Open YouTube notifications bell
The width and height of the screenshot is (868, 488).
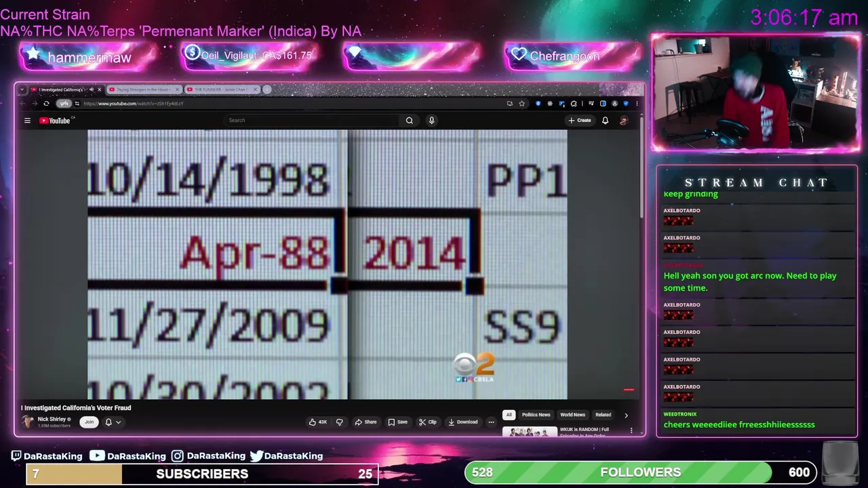[x=605, y=120]
